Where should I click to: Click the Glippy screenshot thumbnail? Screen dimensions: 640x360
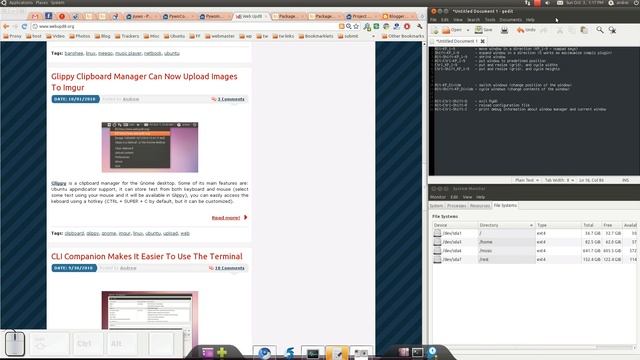[150, 147]
